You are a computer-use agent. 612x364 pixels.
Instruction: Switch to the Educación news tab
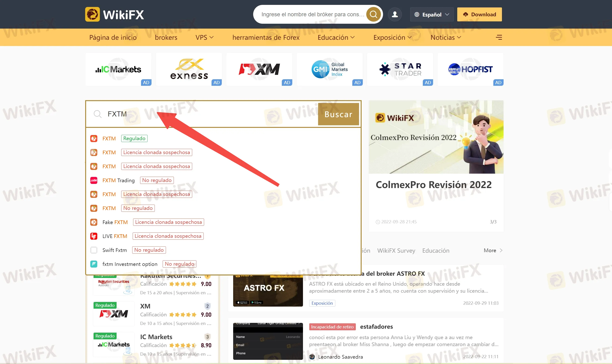point(436,250)
